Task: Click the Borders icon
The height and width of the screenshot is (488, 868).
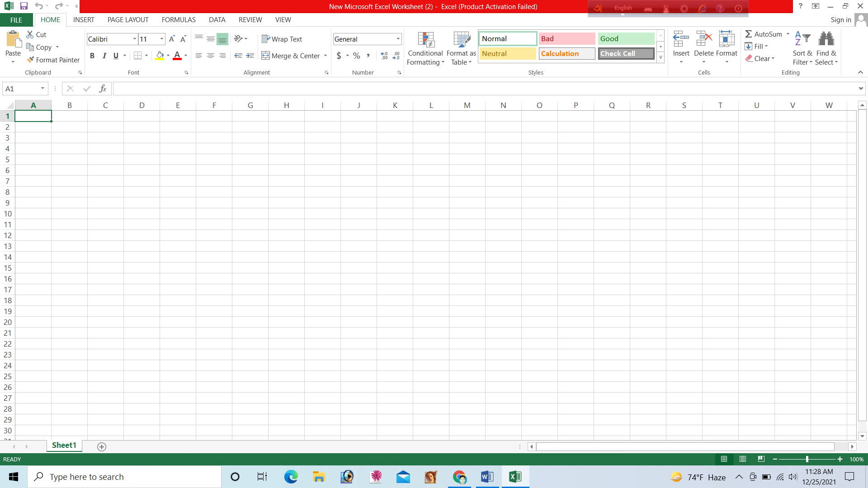Action: tap(138, 56)
